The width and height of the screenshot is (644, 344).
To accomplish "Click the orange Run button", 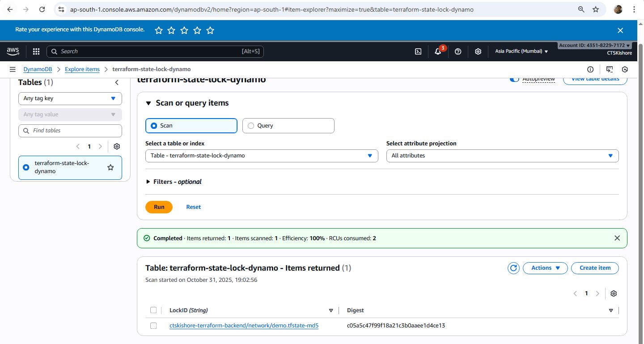I will point(159,207).
